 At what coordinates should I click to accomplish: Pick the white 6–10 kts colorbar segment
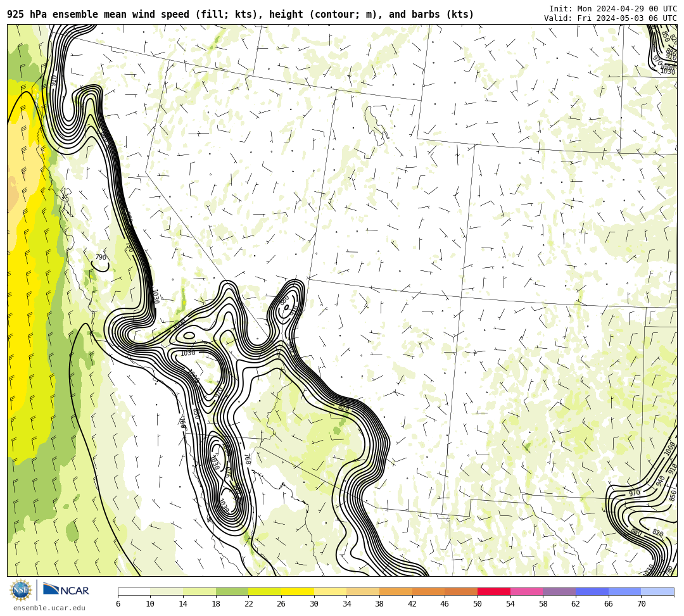[x=134, y=591]
